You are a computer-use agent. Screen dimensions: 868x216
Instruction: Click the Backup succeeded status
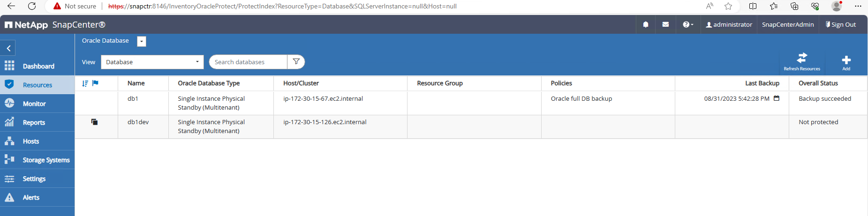825,98
